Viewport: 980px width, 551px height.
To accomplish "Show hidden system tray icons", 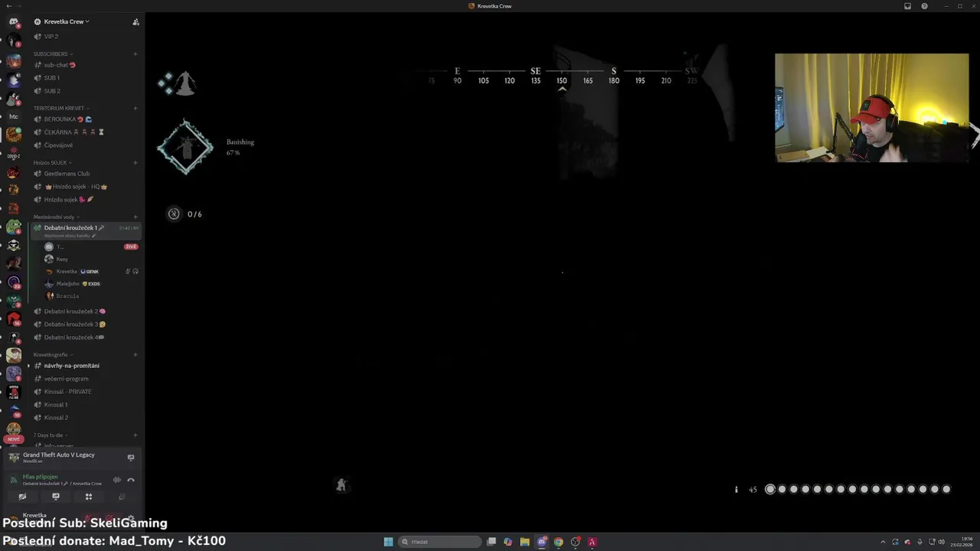I will click(883, 542).
